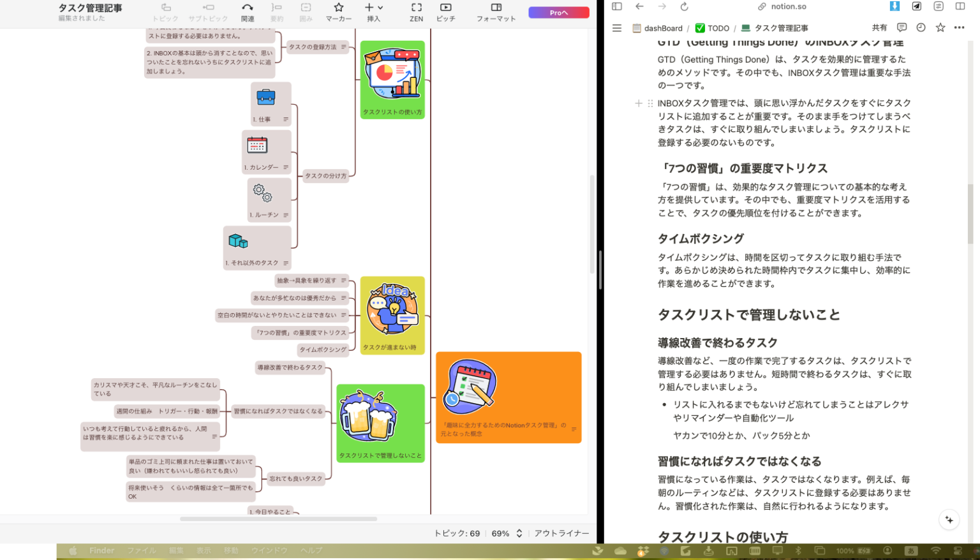View Notion page history via clock icon
The width and height of the screenshot is (980, 560).
tap(921, 27)
